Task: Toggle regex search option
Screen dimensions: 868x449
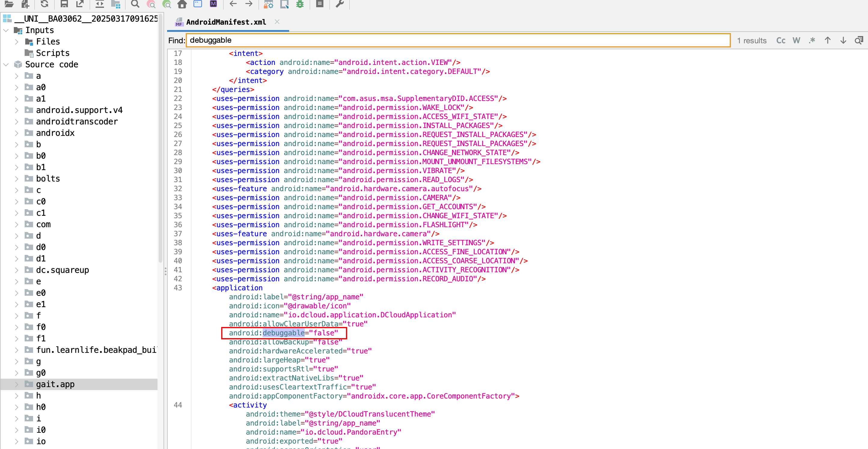Action: click(812, 40)
